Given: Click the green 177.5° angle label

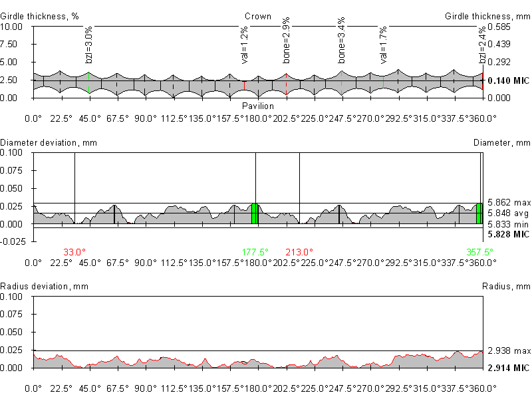Looking at the screenshot, I should coord(256,252).
